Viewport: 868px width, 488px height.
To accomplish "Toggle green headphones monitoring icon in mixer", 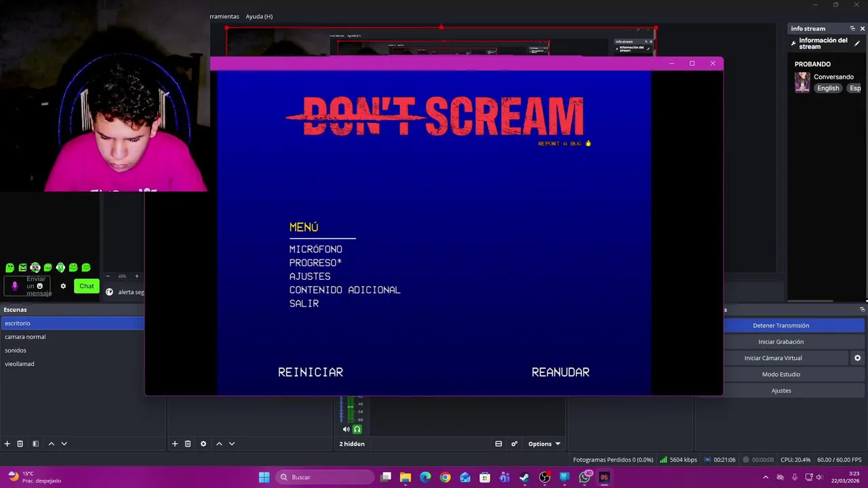I will (x=357, y=429).
